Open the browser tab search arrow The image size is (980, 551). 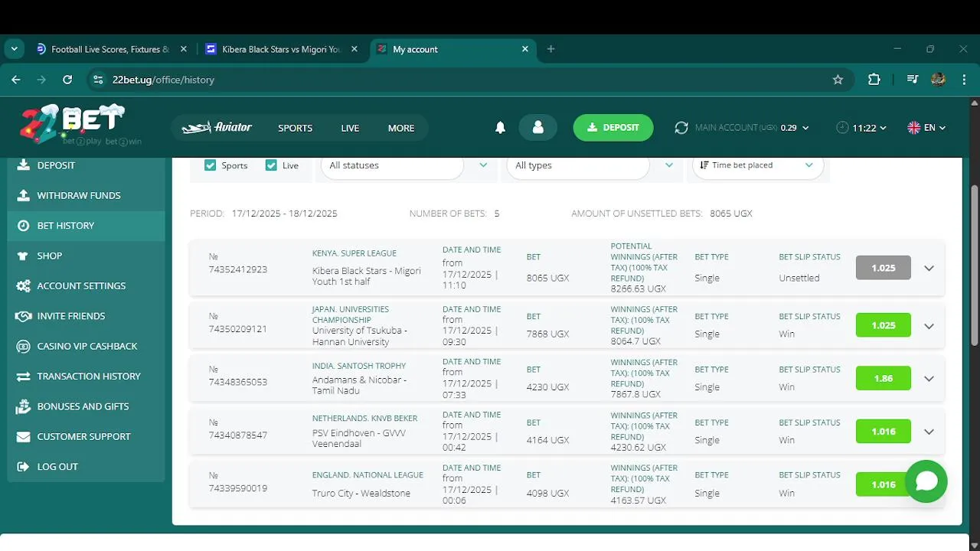(x=14, y=49)
